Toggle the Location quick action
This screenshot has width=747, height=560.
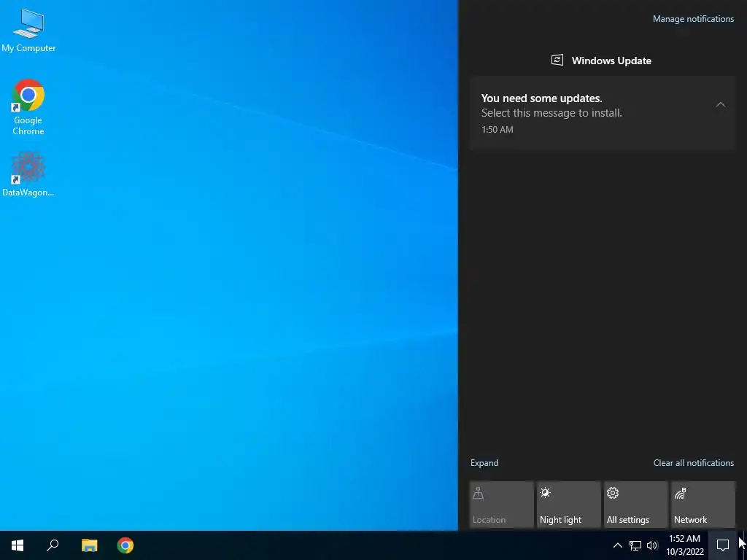pos(501,505)
